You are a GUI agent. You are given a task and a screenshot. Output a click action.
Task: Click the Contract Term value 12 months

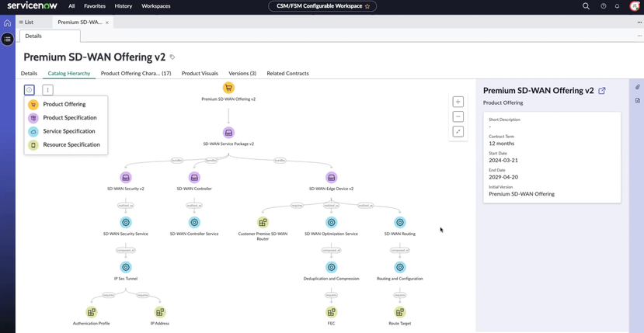[x=502, y=144]
